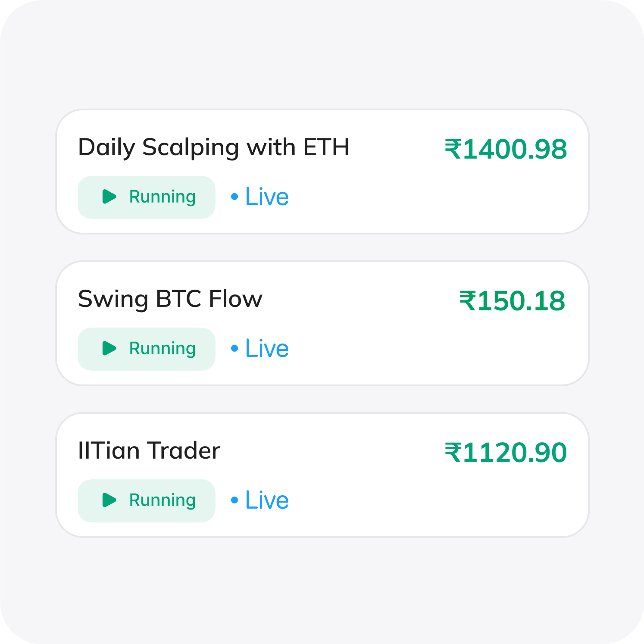Expand the Daily Scalping with ETH card

[322, 170]
